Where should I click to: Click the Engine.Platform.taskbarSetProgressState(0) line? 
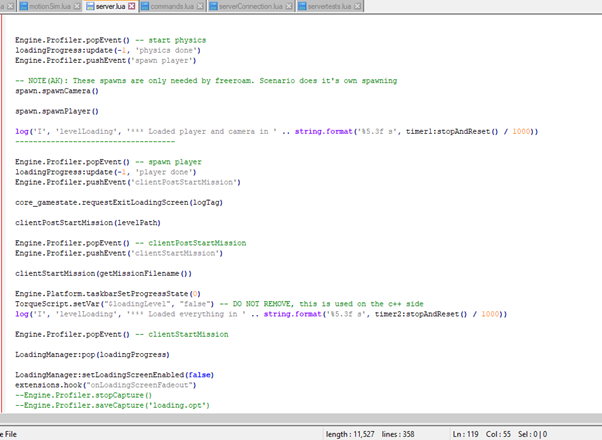(108, 294)
